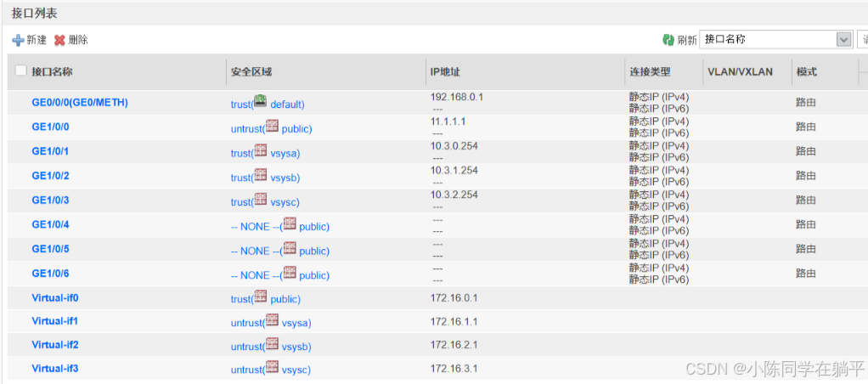Image resolution: width=868 pixels, height=384 pixels.
Task: Open the Virtual-if3 interface link
Action: (55, 368)
